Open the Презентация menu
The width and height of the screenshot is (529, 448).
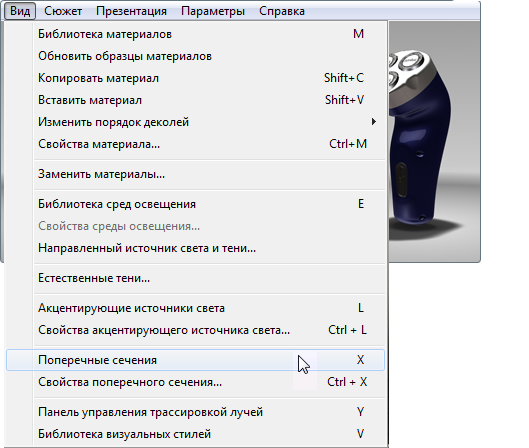[x=131, y=11]
